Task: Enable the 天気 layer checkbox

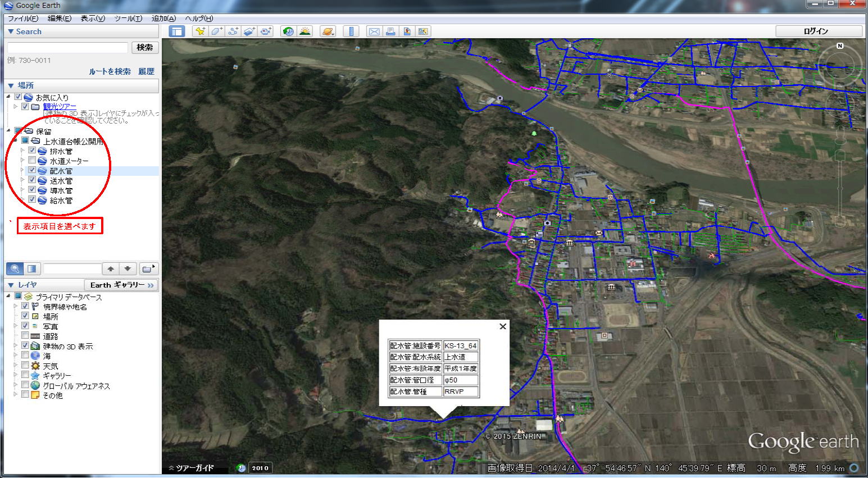Action: [25, 365]
